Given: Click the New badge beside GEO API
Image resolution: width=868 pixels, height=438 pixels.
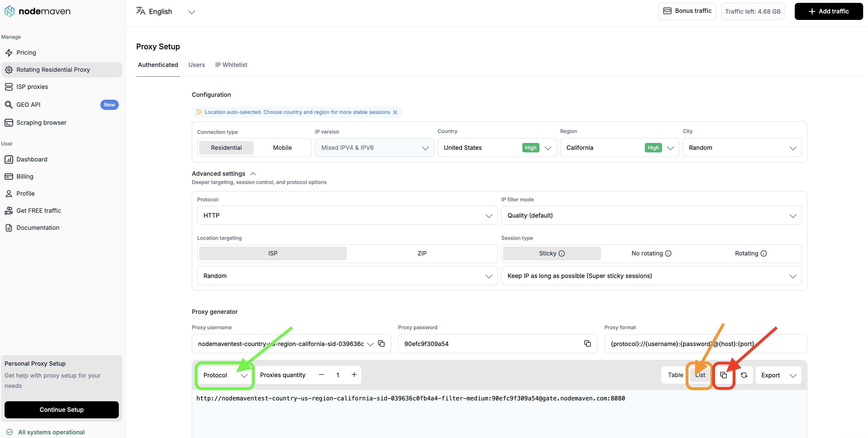Looking at the screenshot, I should (x=109, y=105).
